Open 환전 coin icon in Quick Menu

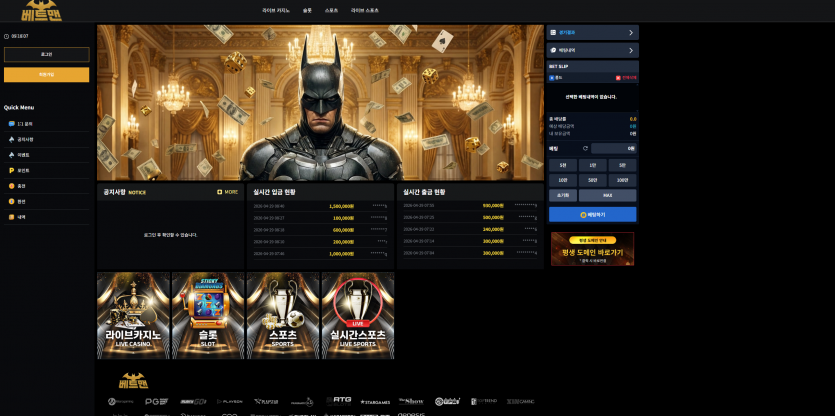point(12,201)
